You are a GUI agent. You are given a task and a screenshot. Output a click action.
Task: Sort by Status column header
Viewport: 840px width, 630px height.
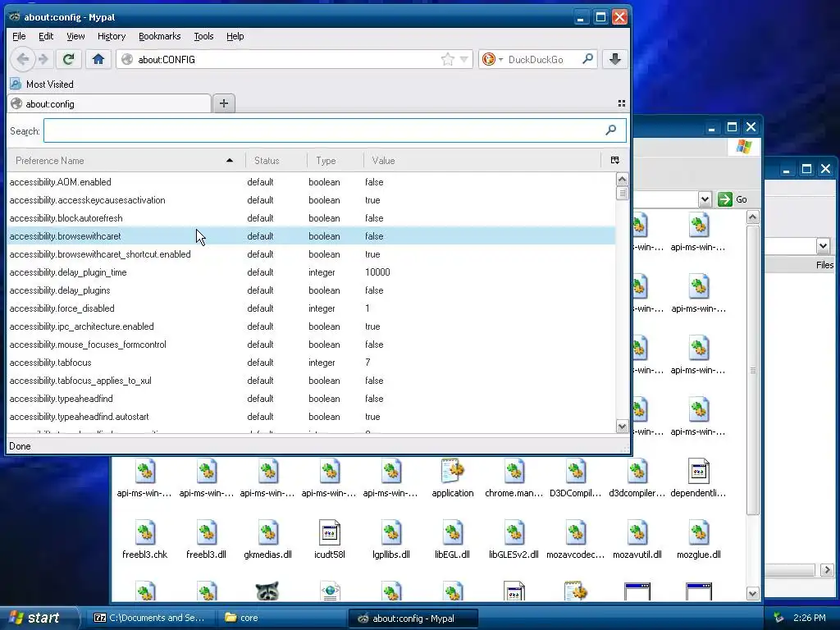[276, 160]
